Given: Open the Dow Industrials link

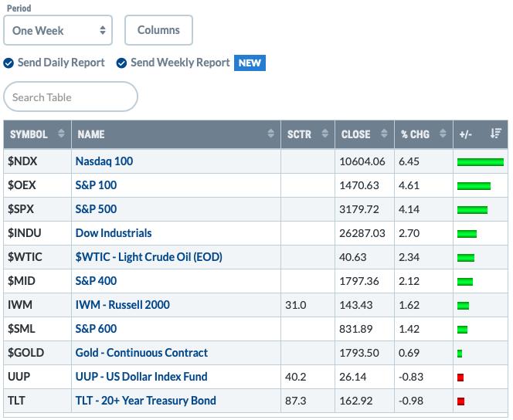Looking at the screenshot, I should point(114,233).
